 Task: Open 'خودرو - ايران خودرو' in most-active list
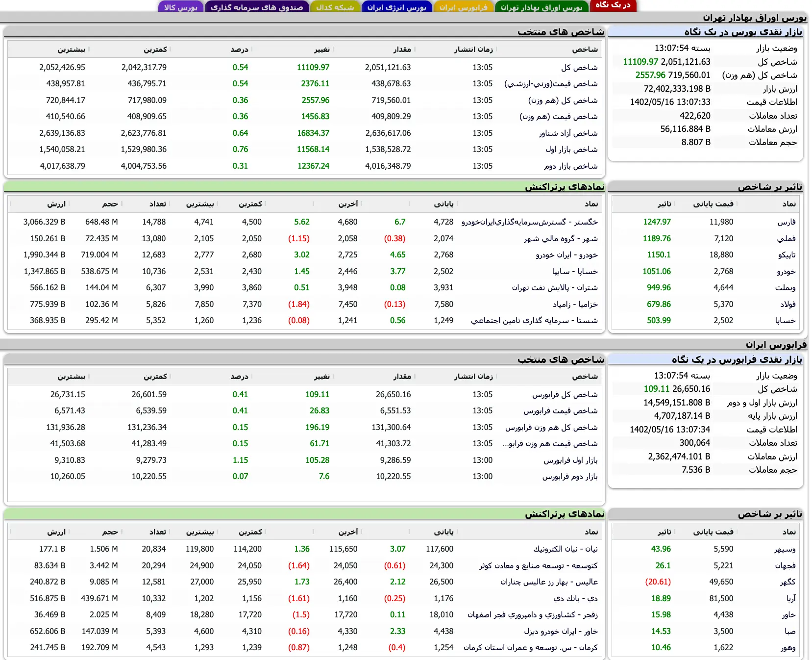pyautogui.click(x=566, y=255)
